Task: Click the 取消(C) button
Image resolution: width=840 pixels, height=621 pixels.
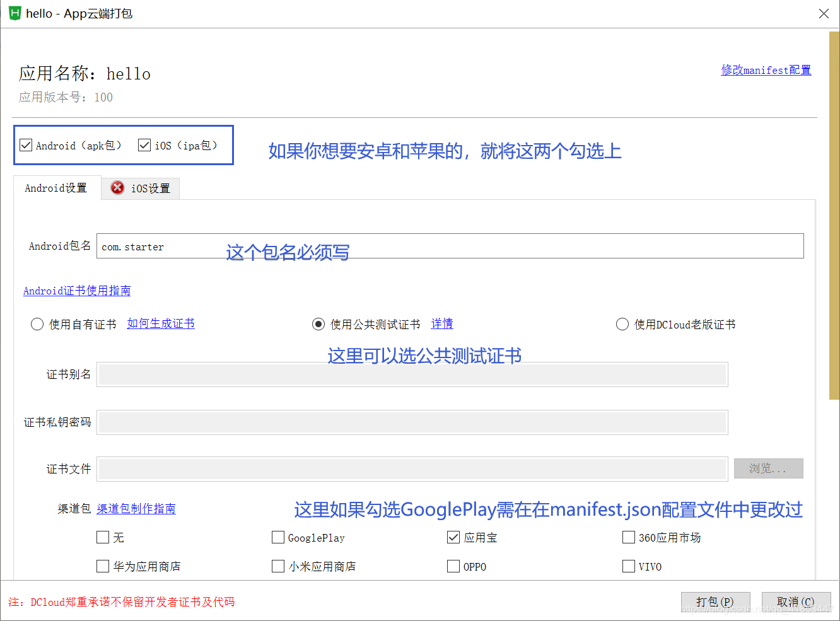Action: point(796,602)
